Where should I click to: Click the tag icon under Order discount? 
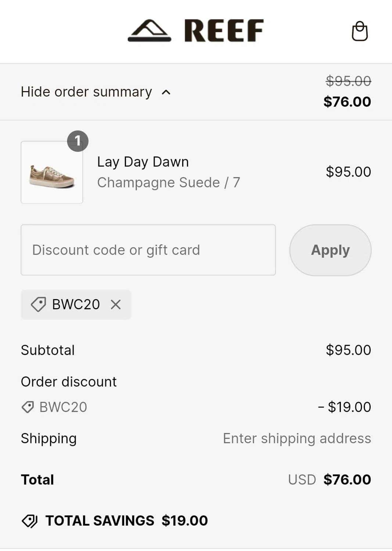click(x=28, y=407)
